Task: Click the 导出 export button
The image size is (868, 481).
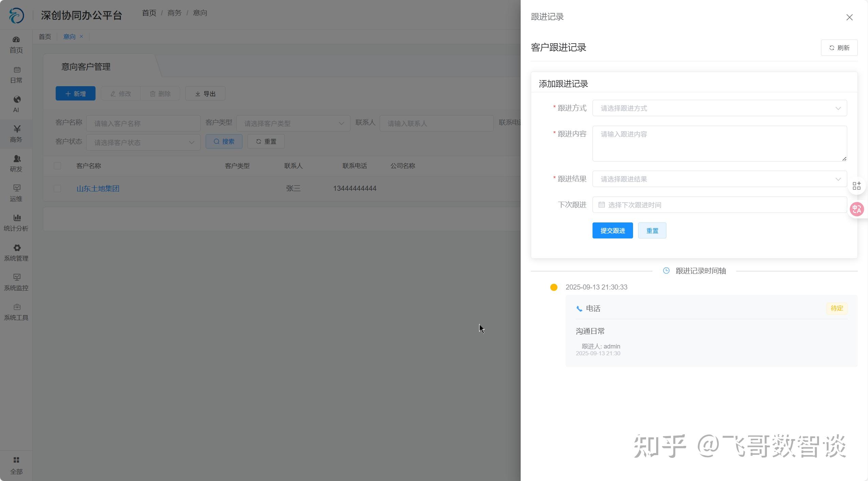Action: 205,93
